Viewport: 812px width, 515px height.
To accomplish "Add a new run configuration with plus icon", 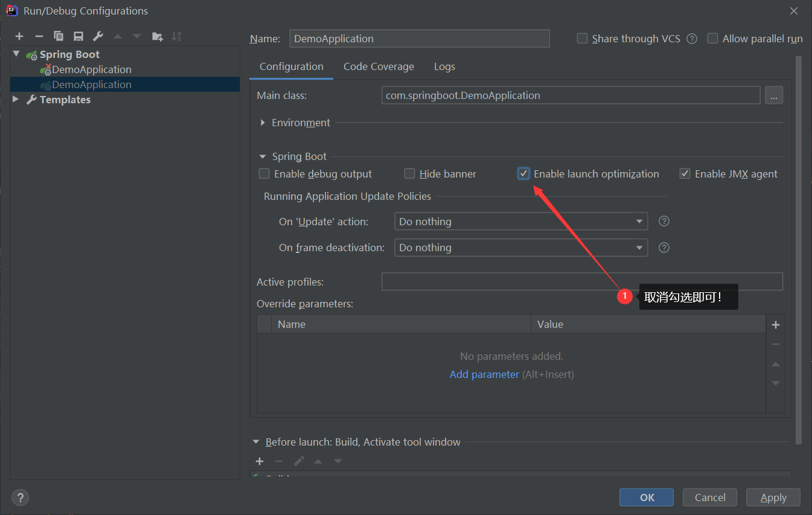I will [x=19, y=36].
